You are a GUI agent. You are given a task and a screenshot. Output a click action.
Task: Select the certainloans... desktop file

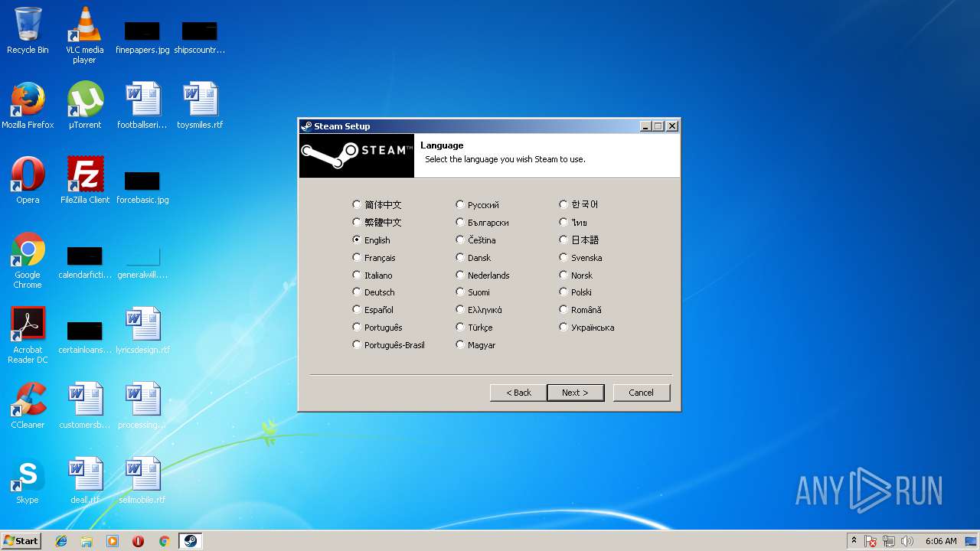(85, 337)
